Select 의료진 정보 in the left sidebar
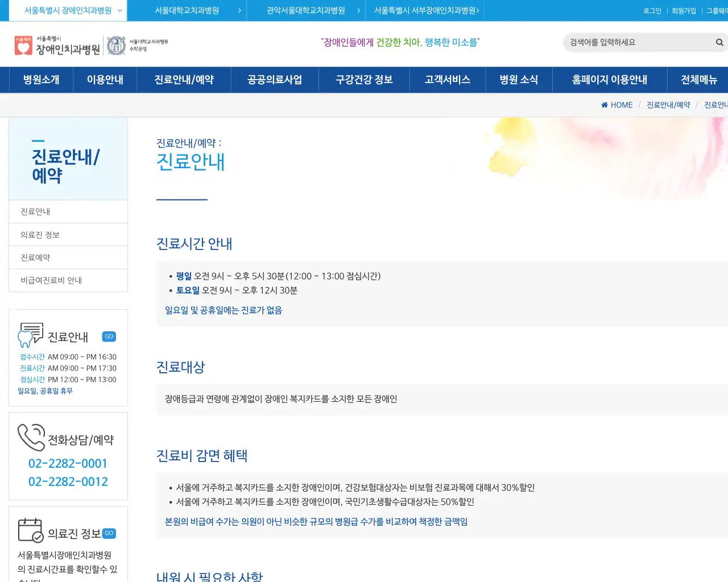The image size is (728, 582). pos(68,235)
